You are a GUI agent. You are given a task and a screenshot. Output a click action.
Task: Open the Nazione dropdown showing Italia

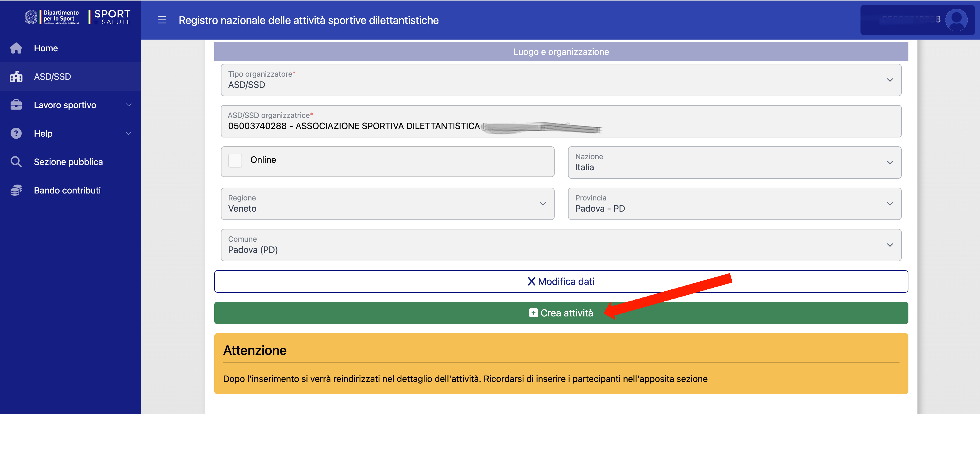click(x=734, y=163)
